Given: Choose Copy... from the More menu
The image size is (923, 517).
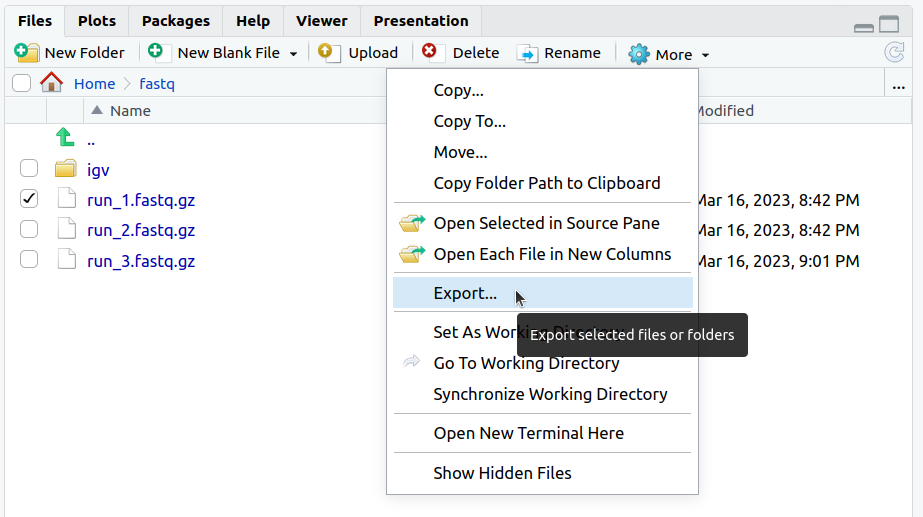Looking at the screenshot, I should click(x=542, y=91).
